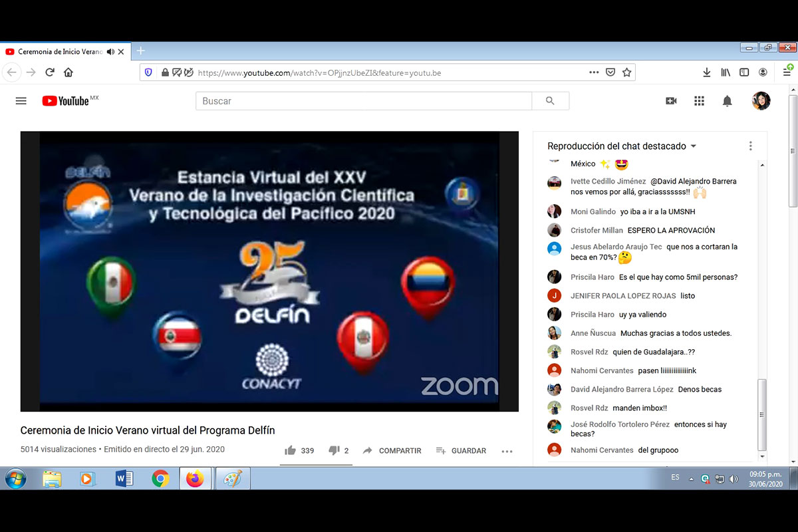Open chat options three-dot menu
The width and height of the screenshot is (798, 532).
750,146
